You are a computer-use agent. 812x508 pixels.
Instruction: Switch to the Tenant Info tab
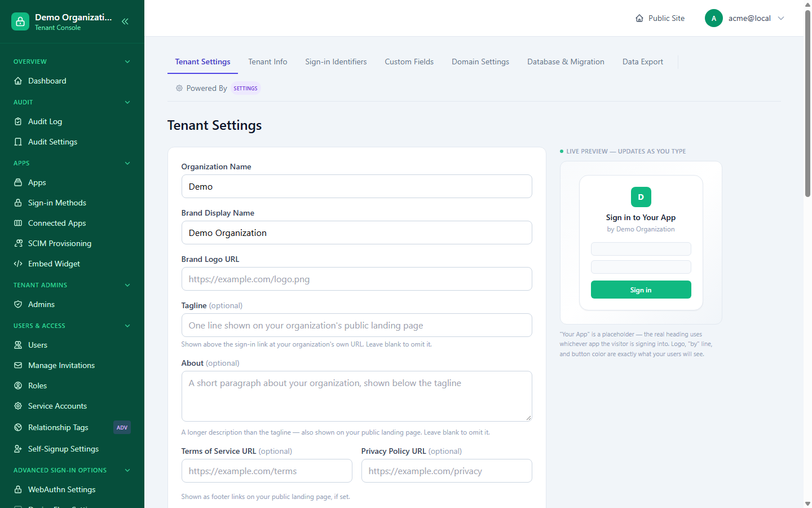[268, 62]
